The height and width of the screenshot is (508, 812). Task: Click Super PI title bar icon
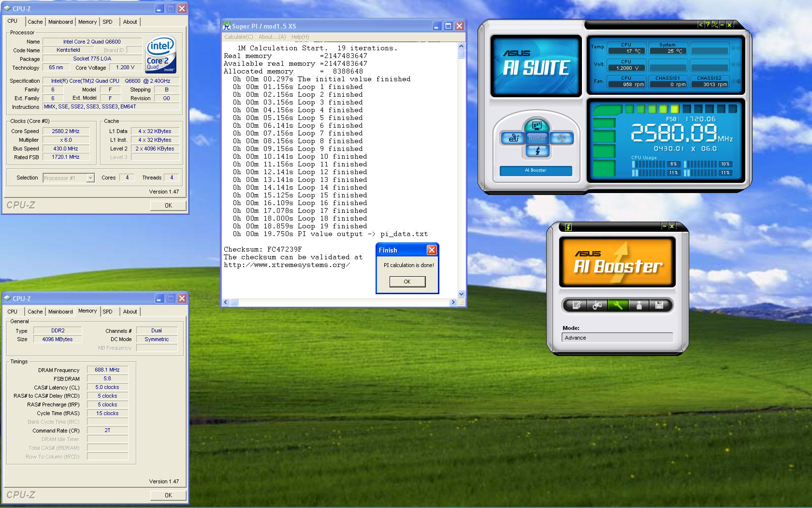(x=226, y=26)
